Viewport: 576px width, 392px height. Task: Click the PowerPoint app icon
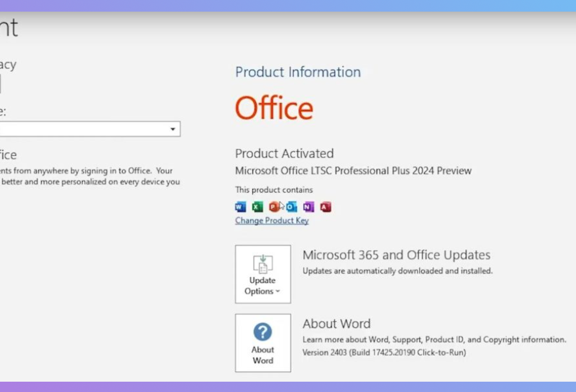[274, 207]
